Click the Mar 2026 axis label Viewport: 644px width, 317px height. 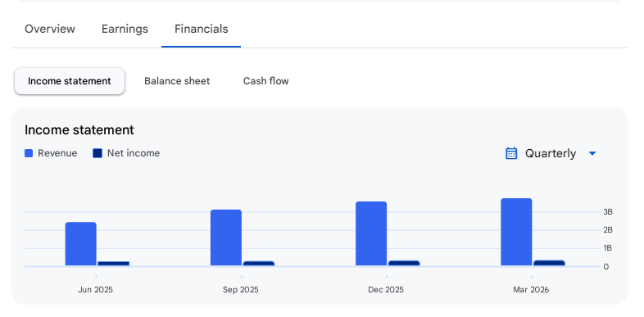(531, 289)
